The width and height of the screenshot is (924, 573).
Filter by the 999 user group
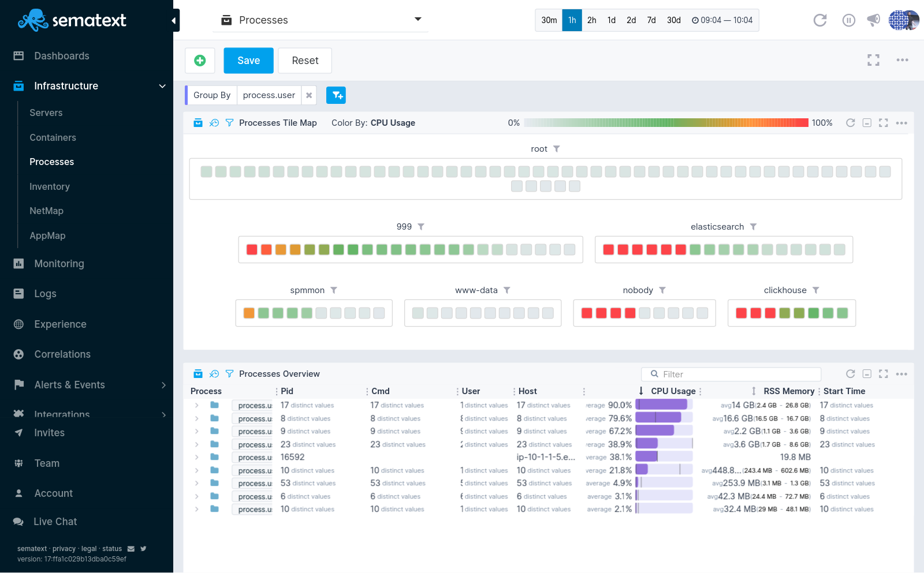[421, 227]
